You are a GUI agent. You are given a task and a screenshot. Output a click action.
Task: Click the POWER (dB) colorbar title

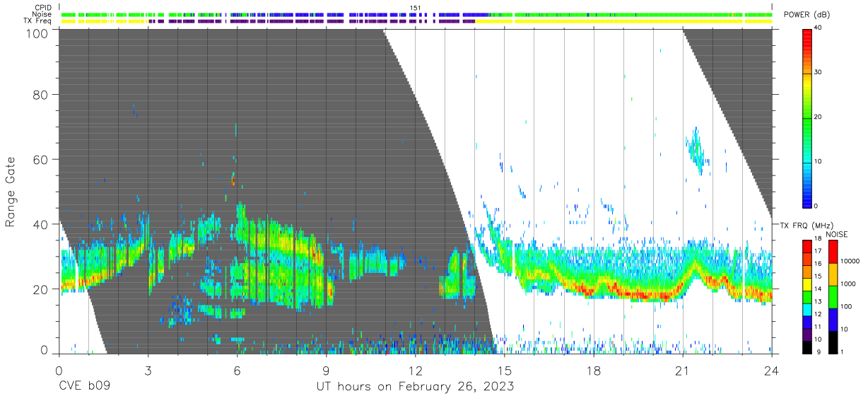click(807, 14)
